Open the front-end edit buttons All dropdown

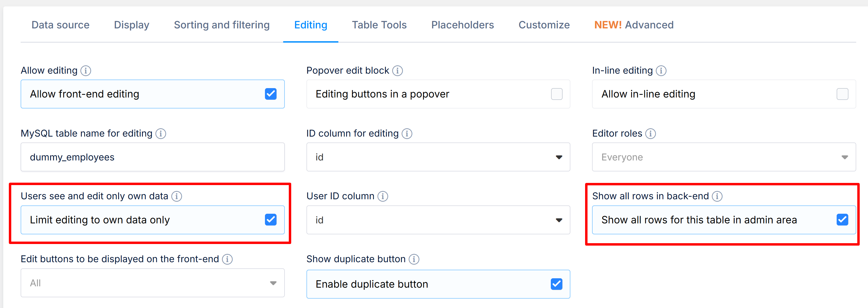pyautogui.click(x=152, y=283)
